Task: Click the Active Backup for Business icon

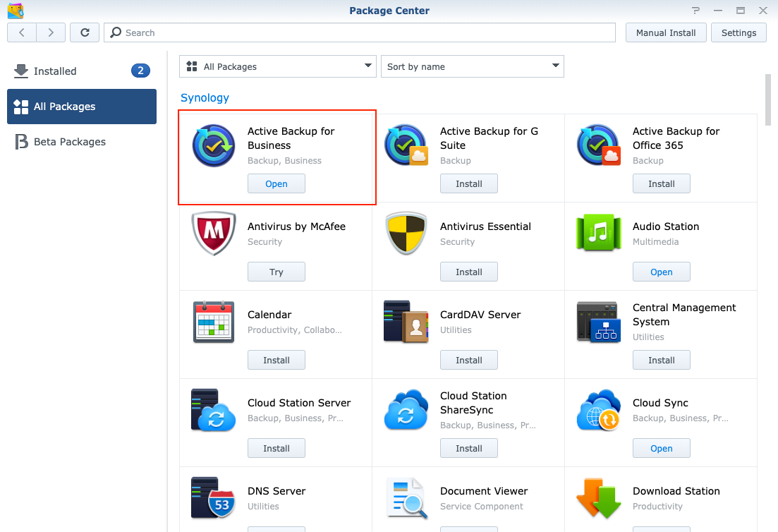Action: 214,145
